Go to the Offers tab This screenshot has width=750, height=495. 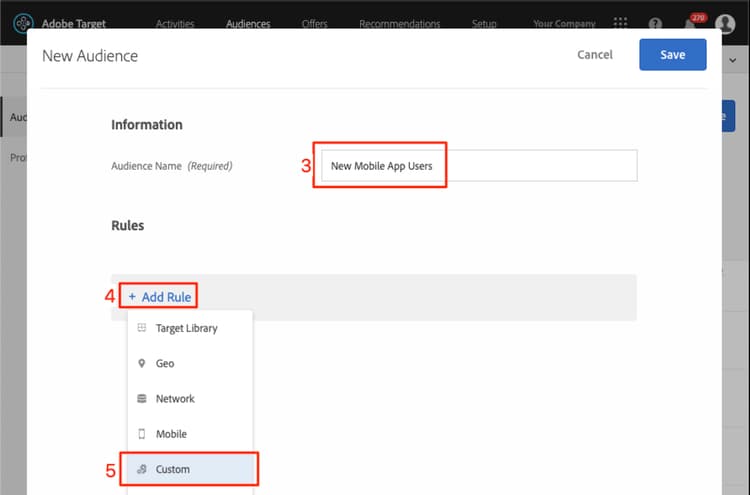tap(314, 23)
